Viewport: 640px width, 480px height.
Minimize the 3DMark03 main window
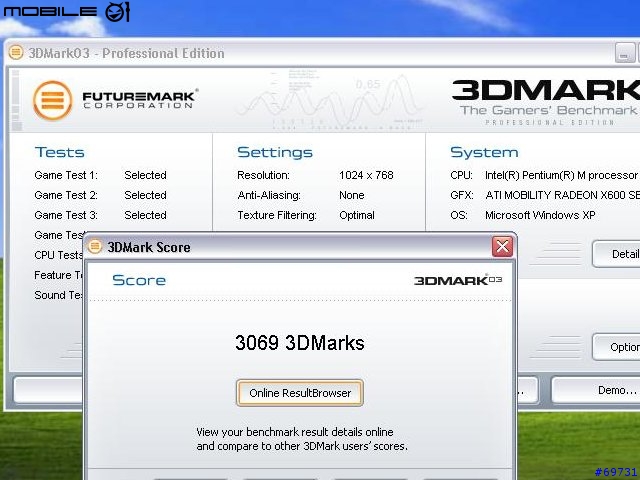pos(624,53)
